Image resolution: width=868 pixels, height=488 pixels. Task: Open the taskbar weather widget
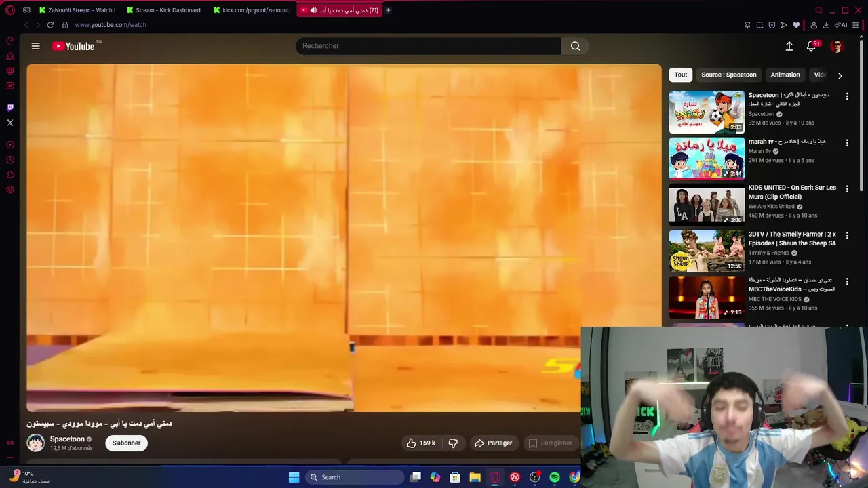[31, 477]
